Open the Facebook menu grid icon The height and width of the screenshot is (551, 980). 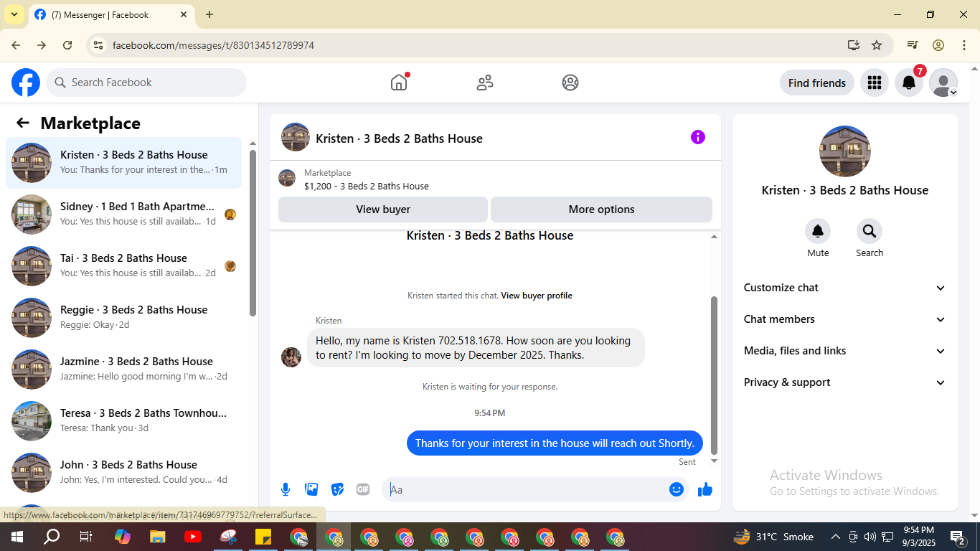click(x=874, y=83)
